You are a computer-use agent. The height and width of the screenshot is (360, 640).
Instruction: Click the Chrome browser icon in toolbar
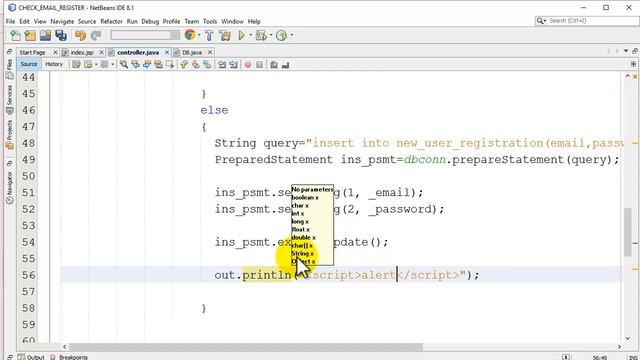pyautogui.click(x=190, y=35)
